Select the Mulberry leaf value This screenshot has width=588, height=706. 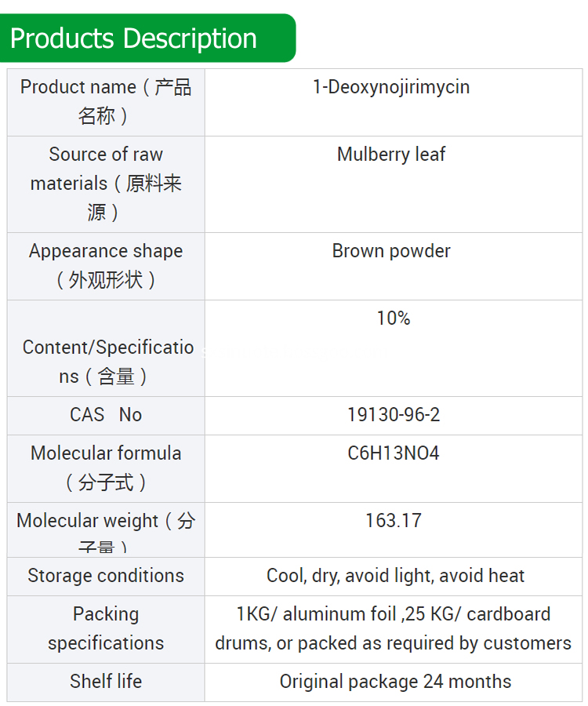tap(391, 155)
